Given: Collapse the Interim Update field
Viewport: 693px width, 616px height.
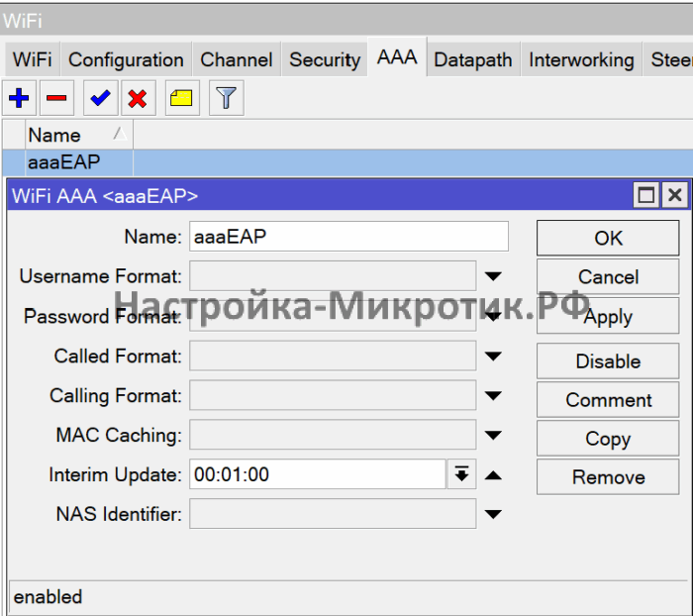Looking at the screenshot, I should (x=493, y=475).
